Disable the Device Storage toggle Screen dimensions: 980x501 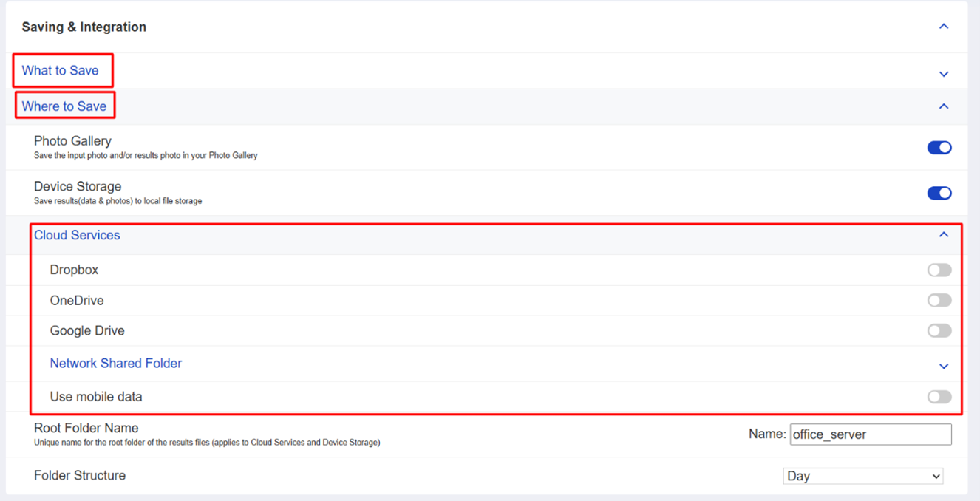(x=939, y=193)
